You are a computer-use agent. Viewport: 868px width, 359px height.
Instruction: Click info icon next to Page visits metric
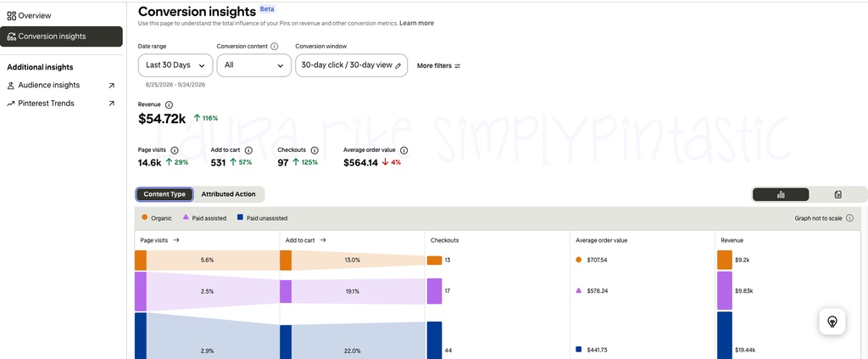tap(175, 150)
